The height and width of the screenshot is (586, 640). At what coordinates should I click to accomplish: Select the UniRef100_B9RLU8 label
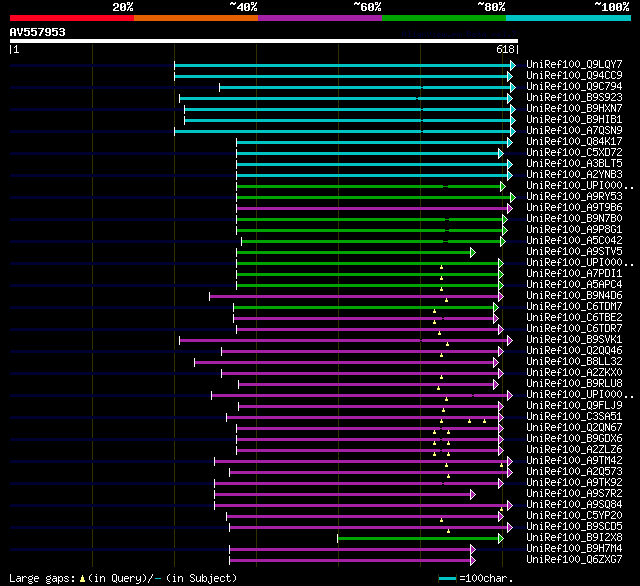point(574,384)
